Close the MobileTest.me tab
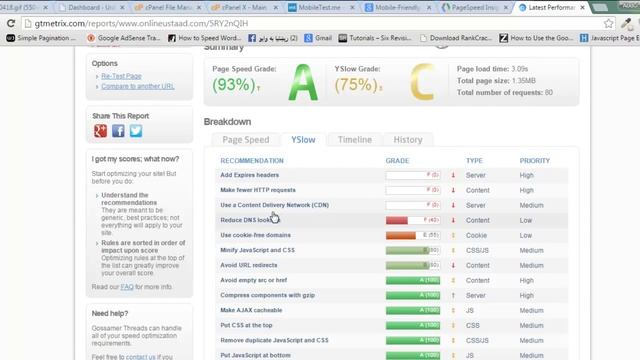Screen dimensions: 640x360 coord(352,7)
